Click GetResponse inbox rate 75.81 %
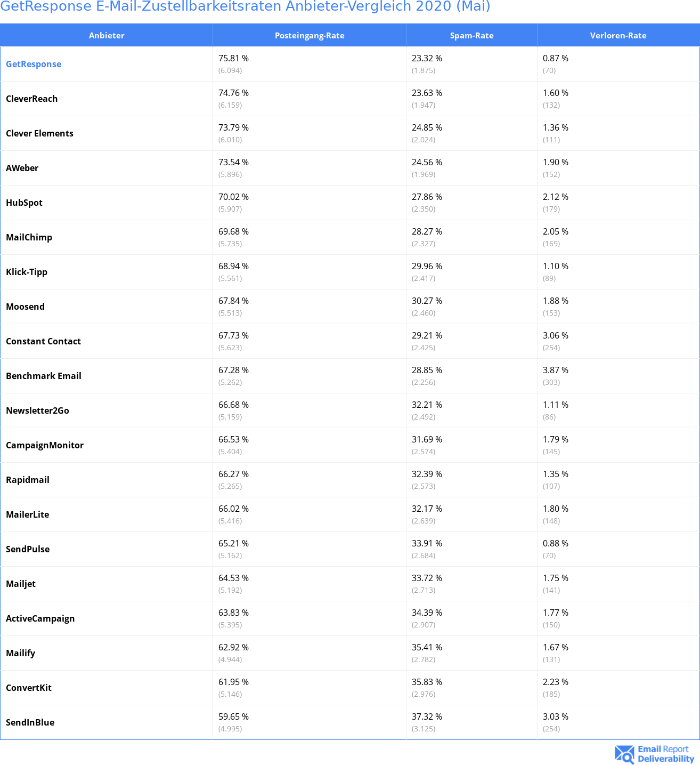 click(x=233, y=58)
